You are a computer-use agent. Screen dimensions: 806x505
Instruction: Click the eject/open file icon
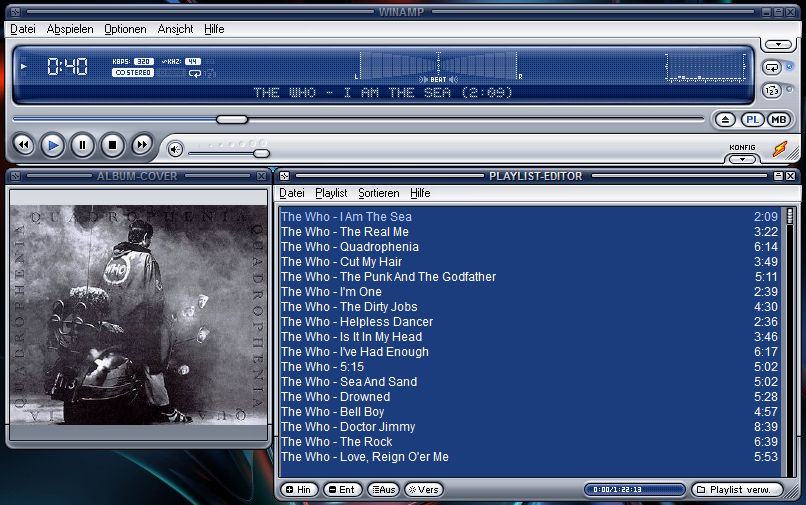click(725, 120)
